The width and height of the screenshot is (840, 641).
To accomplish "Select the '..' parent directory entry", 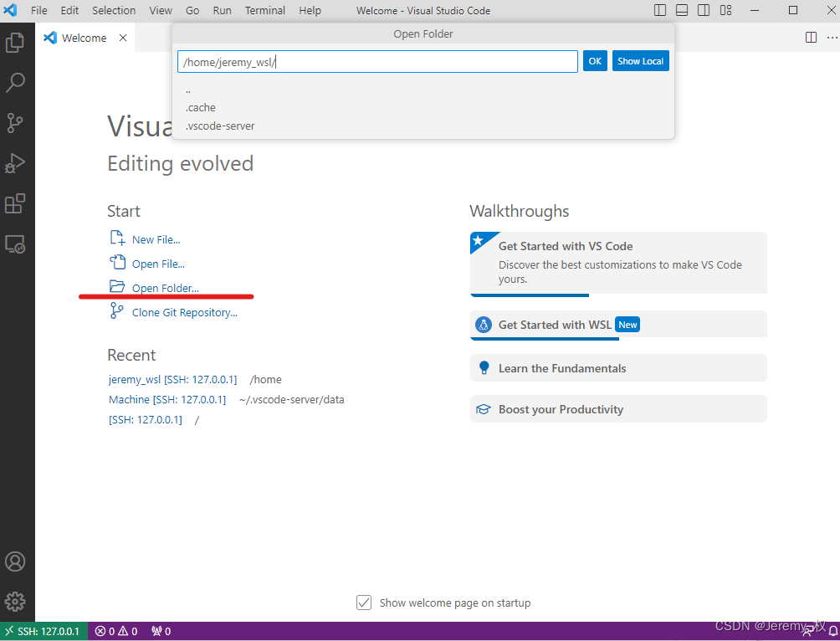I will (423, 90).
